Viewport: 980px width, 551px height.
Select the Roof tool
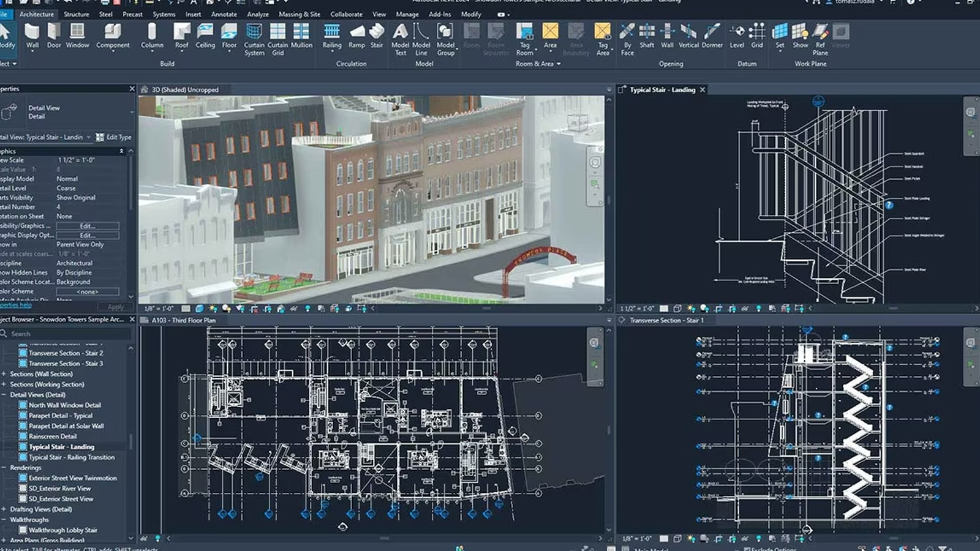(182, 36)
